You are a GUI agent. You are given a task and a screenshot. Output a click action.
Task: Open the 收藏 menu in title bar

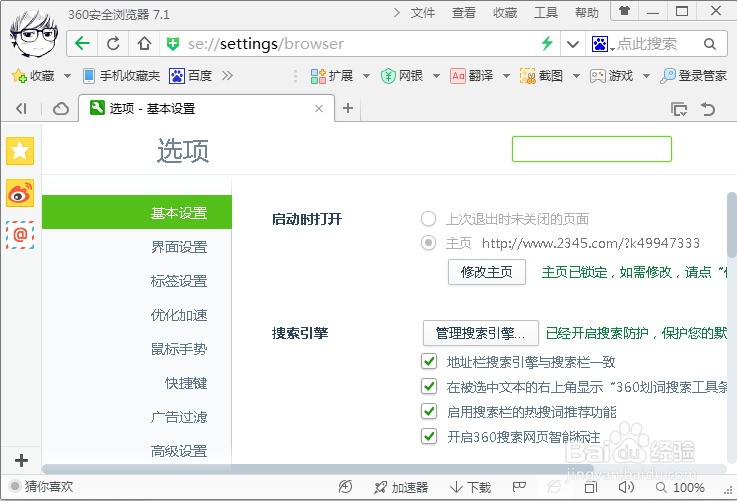(x=505, y=13)
